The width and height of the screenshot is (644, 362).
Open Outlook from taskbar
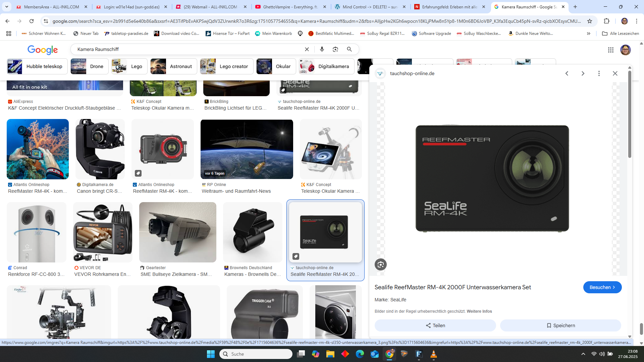[375, 354]
